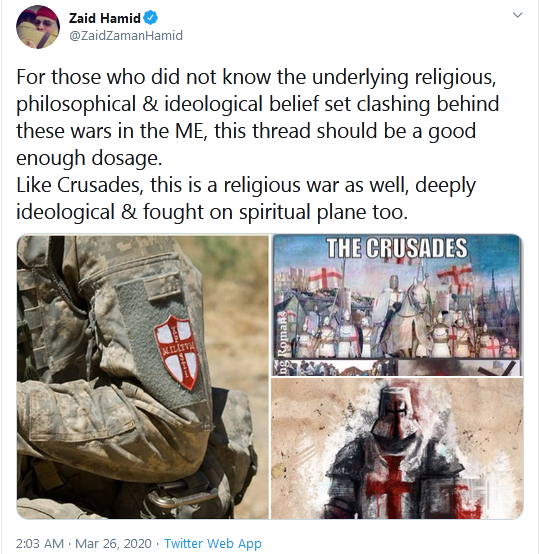The image size is (540, 554).
Task: Click the knight's helmet with black cross
Action: 393,409
